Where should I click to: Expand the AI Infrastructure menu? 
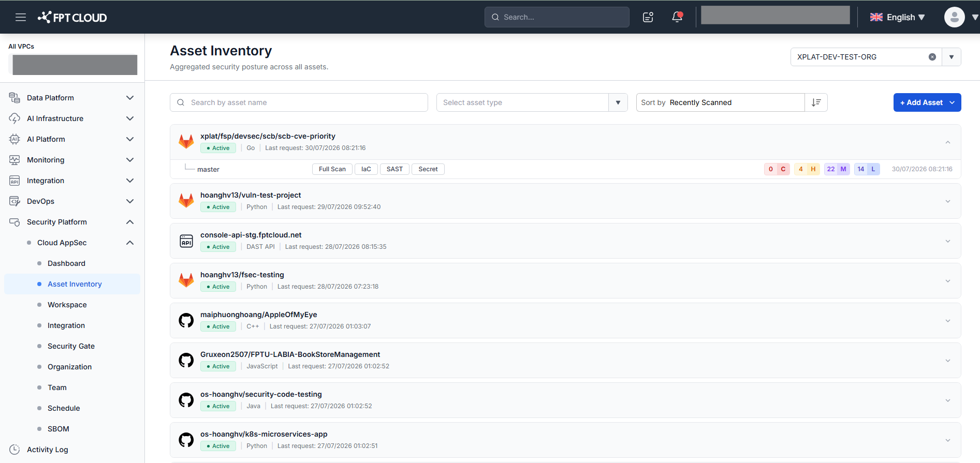pos(130,118)
